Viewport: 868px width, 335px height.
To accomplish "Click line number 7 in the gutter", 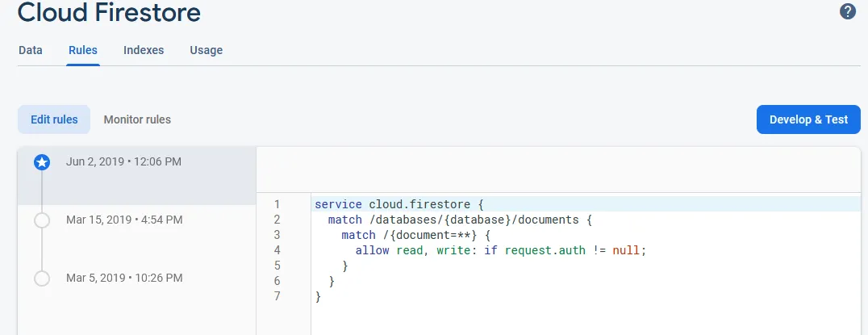I will click(277, 296).
